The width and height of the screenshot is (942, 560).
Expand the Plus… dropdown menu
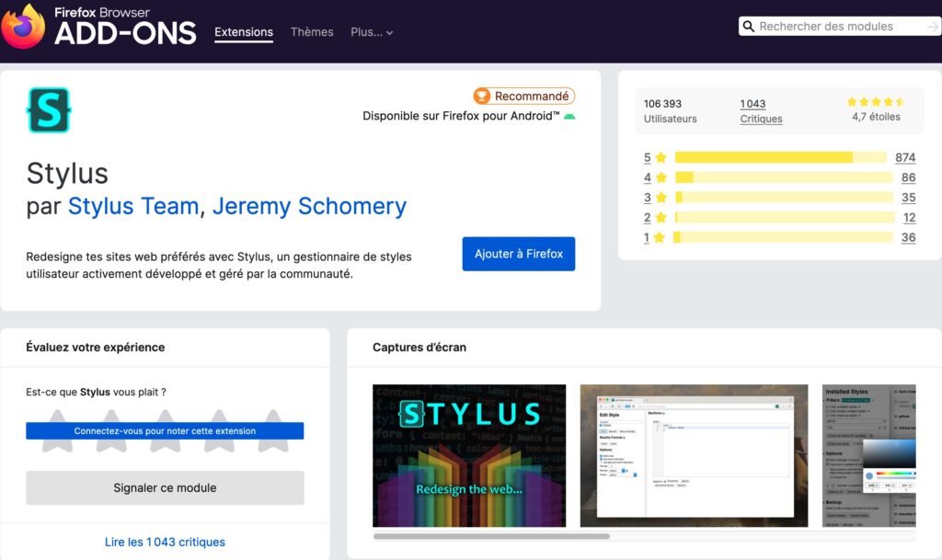click(x=372, y=32)
